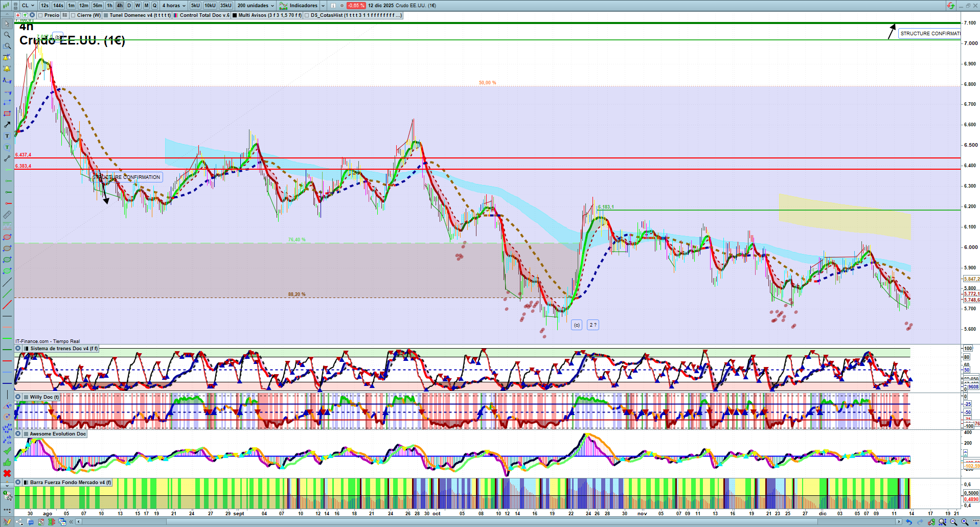Expand the CL symbol dropdown
Viewport: 980px width, 527px height.
click(28, 6)
